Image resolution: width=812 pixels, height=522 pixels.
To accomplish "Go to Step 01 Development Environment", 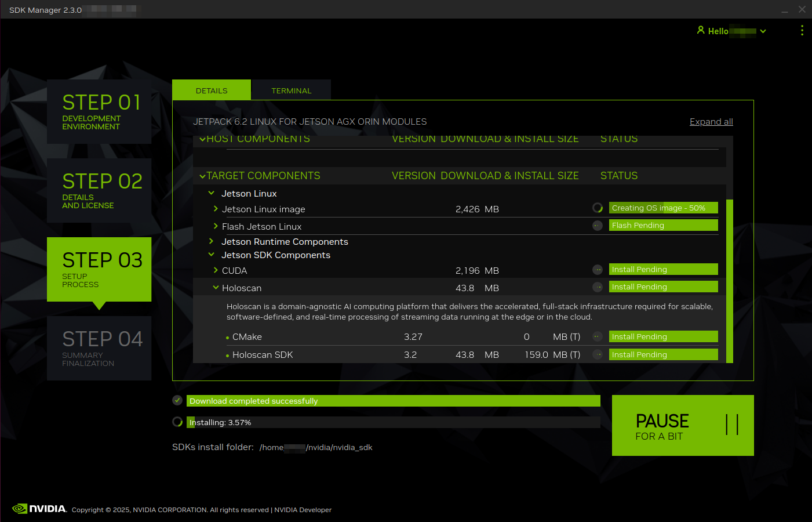I will coord(99,111).
